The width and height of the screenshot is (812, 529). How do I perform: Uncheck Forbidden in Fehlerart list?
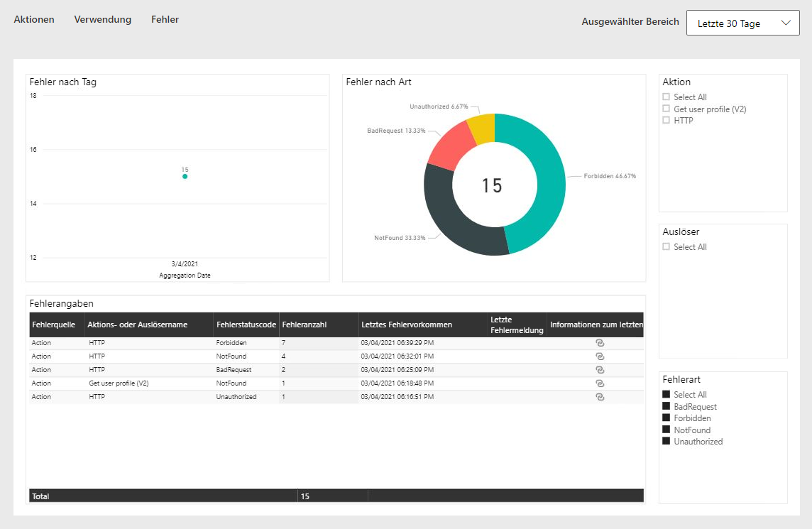coord(666,418)
